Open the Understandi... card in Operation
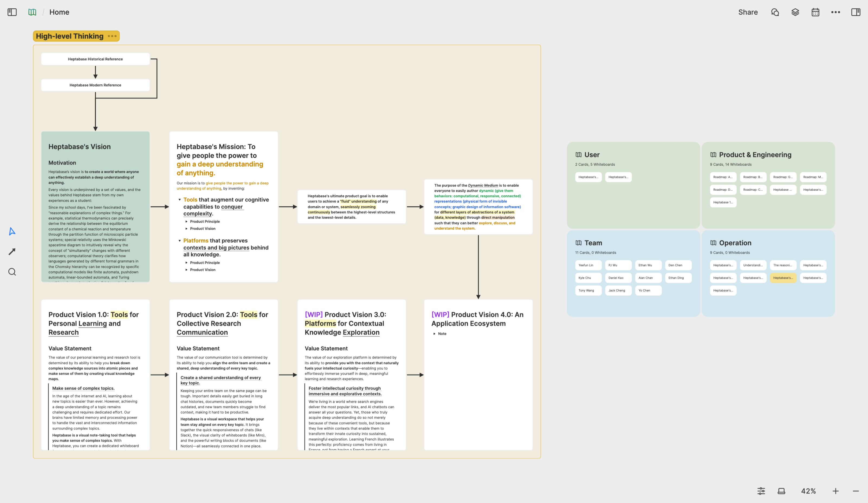Screen dimensions: 868x503 [753, 265]
